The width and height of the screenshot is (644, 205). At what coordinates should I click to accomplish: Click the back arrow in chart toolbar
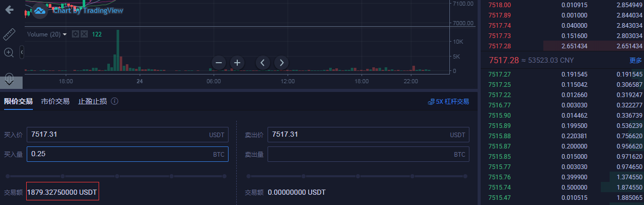pos(9,10)
